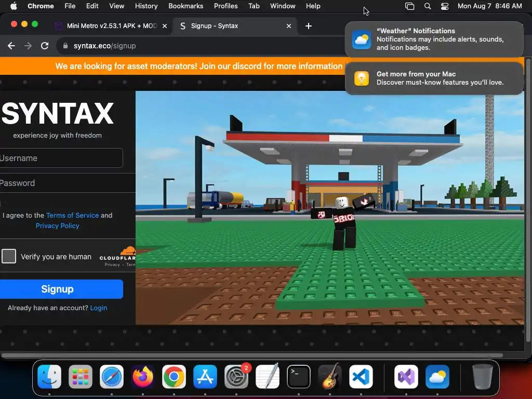Open a new tab with plus button
The width and height of the screenshot is (532, 399).
[x=309, y=26]
